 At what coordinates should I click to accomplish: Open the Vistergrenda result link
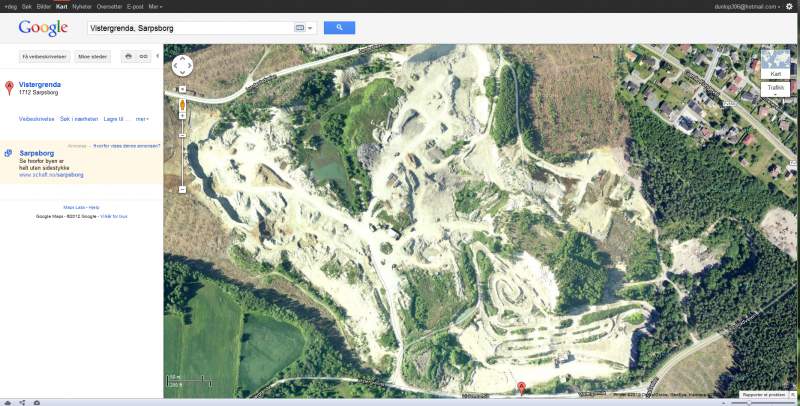click(40, 85)
